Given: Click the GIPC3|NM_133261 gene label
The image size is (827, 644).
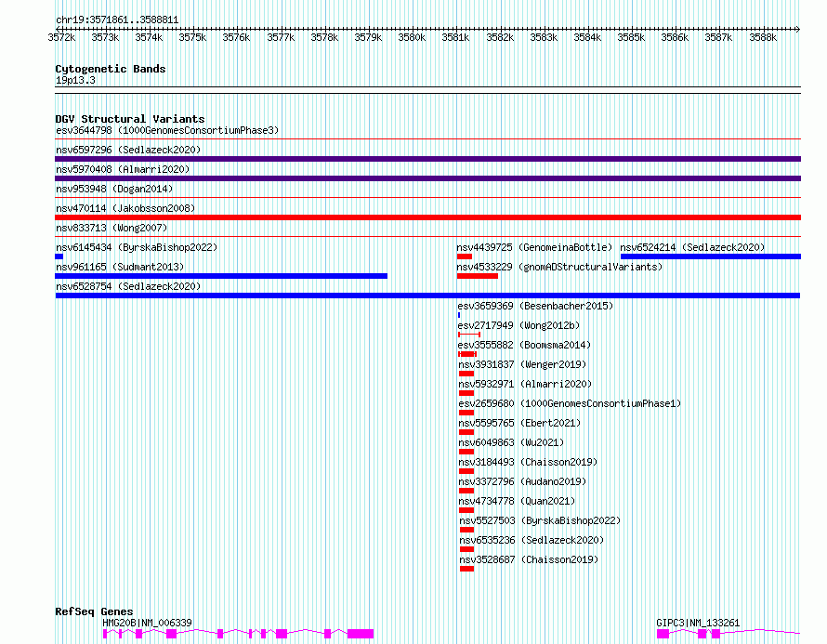Looking at the screenshot, I should click(698, 623).
